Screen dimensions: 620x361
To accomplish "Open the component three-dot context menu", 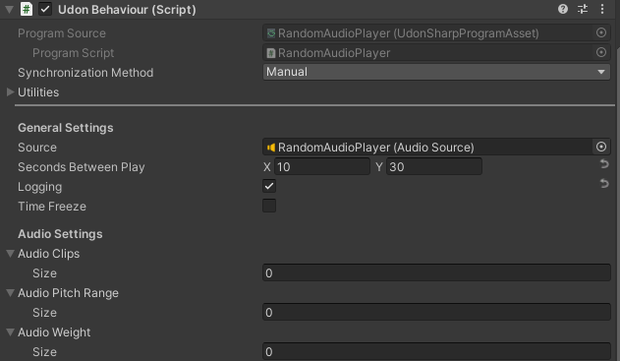I will (602, 9).
